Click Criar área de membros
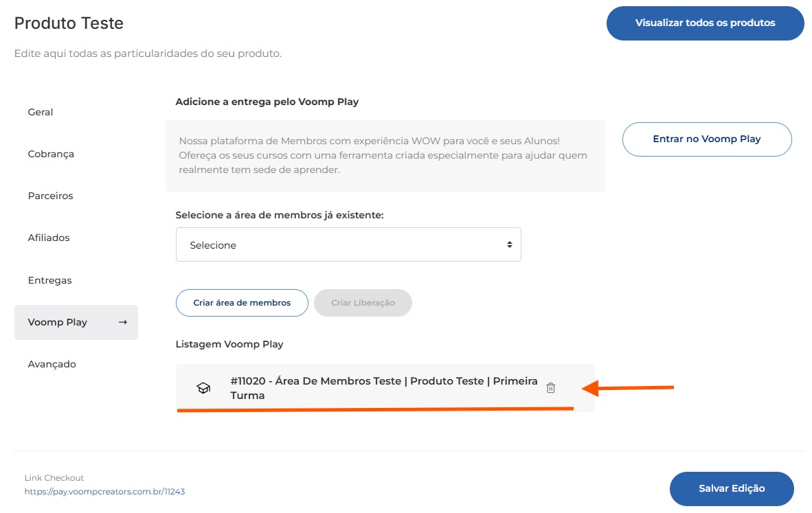812x513 pixels. pyautogui.click(x=242, y=303)
